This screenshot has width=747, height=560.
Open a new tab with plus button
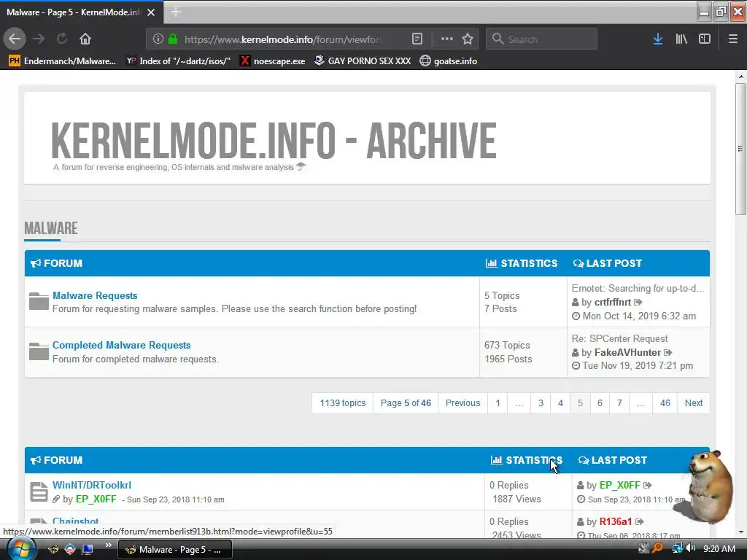click(x=176, y=12)
